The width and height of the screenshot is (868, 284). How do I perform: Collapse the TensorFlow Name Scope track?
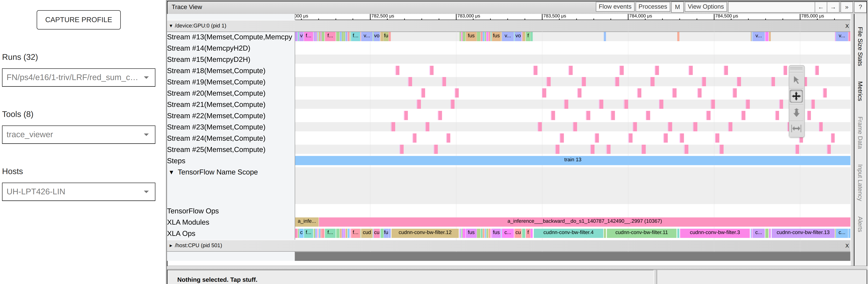(172, 172)
